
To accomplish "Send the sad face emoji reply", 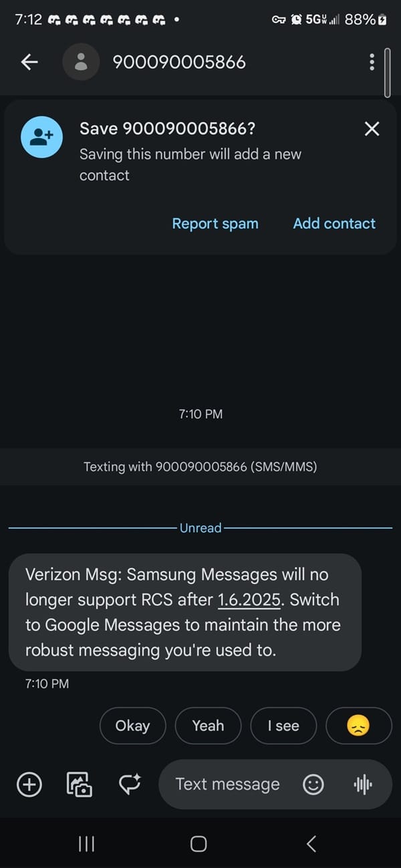I will pyautogui.click(x=359, y=726).
